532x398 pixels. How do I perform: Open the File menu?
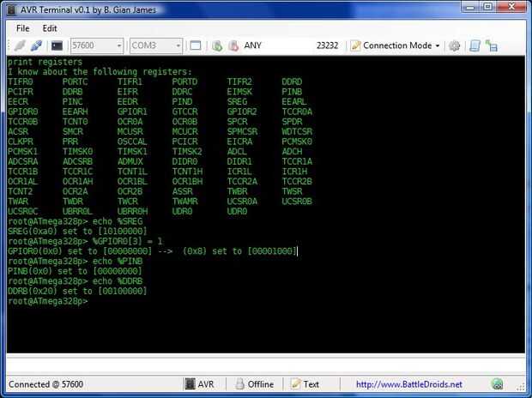point(22,28)
